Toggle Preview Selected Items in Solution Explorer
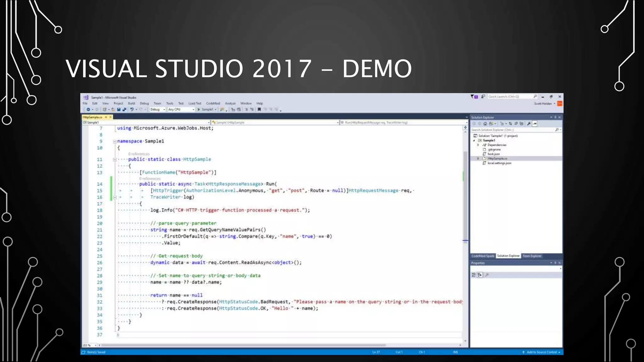Viewport: 644px width, 362px height. [x=535, y=123]
